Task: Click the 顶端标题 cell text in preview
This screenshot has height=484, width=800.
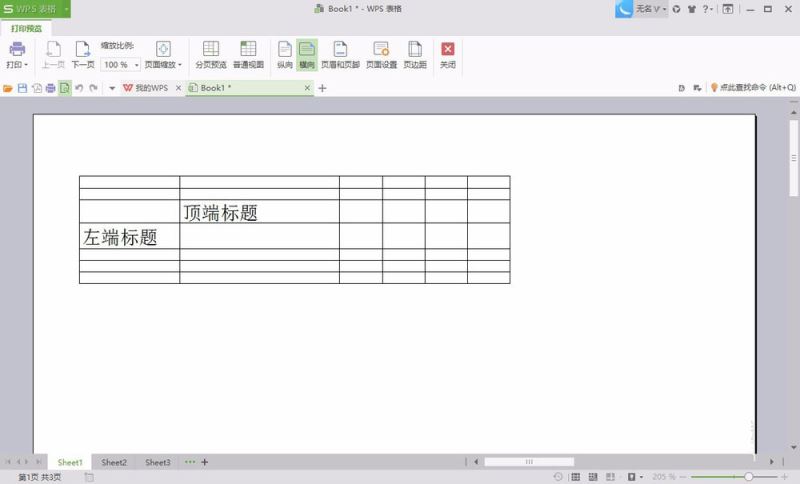Action: pyautogui.click(x=220, y=213)
